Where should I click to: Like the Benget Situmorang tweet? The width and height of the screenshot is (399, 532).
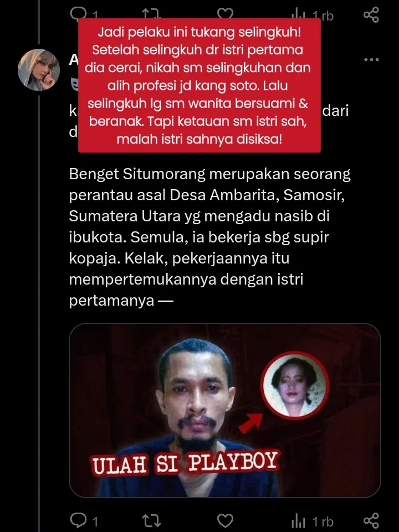coord(225,521)
